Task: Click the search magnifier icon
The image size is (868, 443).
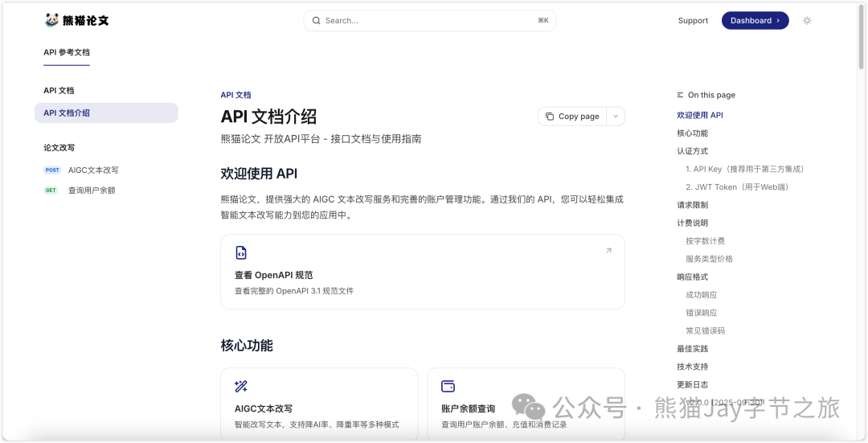Action: 317,20
